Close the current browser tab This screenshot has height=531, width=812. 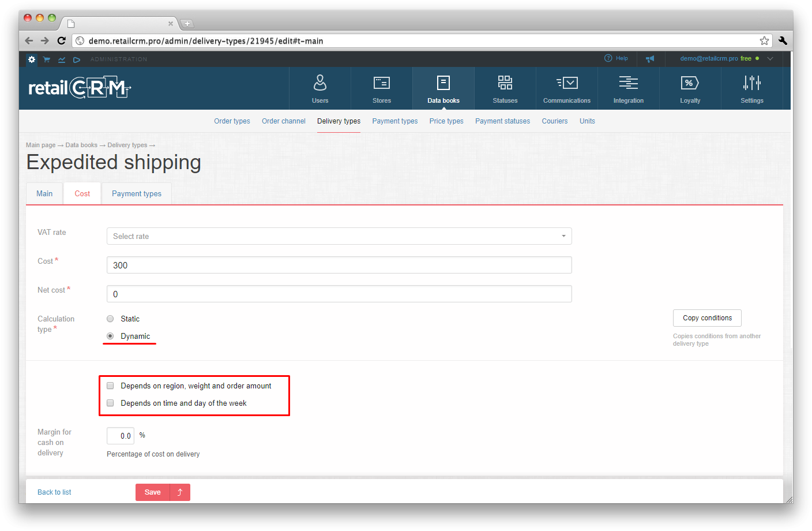point(171,24)
